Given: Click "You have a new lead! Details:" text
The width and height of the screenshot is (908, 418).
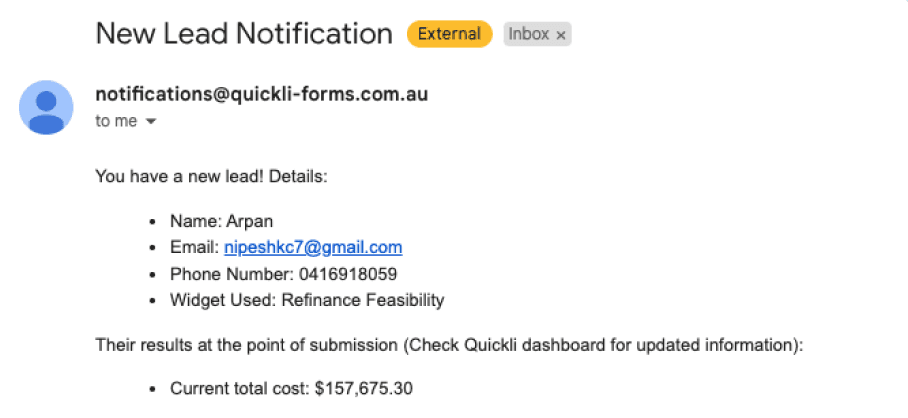Looking at the screenshot, I should pos(211,176).
